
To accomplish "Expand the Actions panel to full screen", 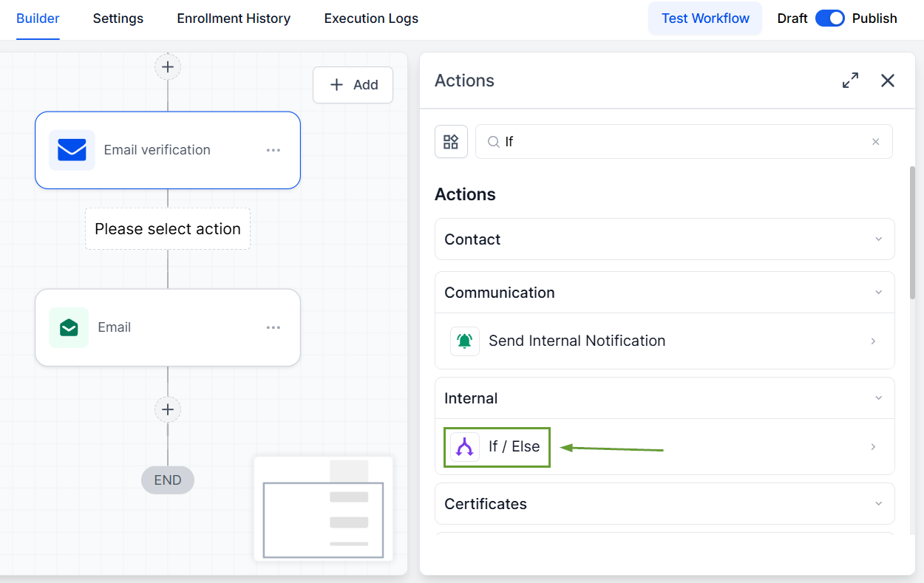I will 851,81.
